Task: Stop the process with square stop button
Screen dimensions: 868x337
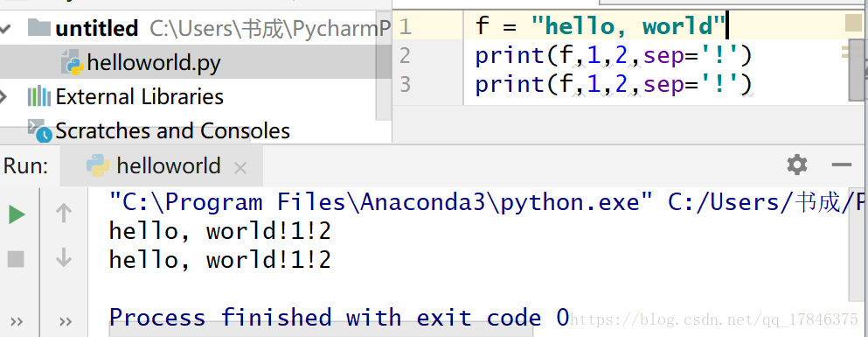Action: point(16,259)
